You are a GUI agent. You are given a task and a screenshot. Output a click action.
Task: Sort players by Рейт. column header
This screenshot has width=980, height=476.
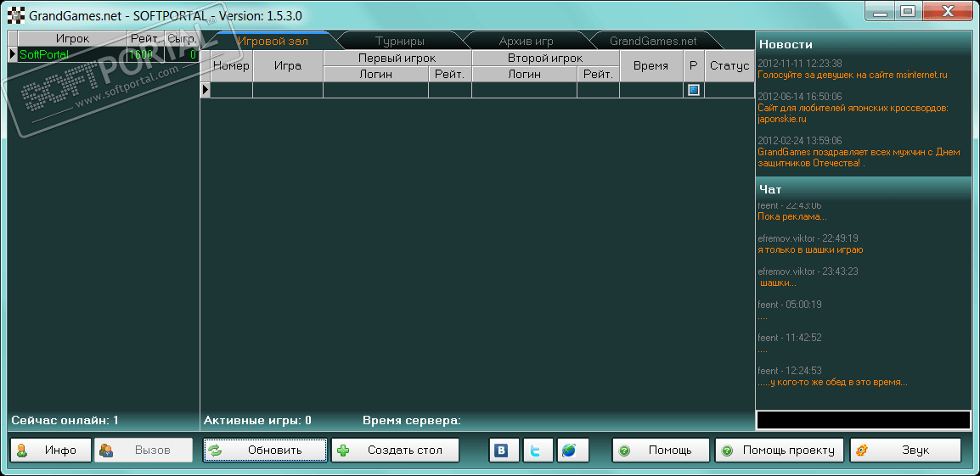(145, 39)
